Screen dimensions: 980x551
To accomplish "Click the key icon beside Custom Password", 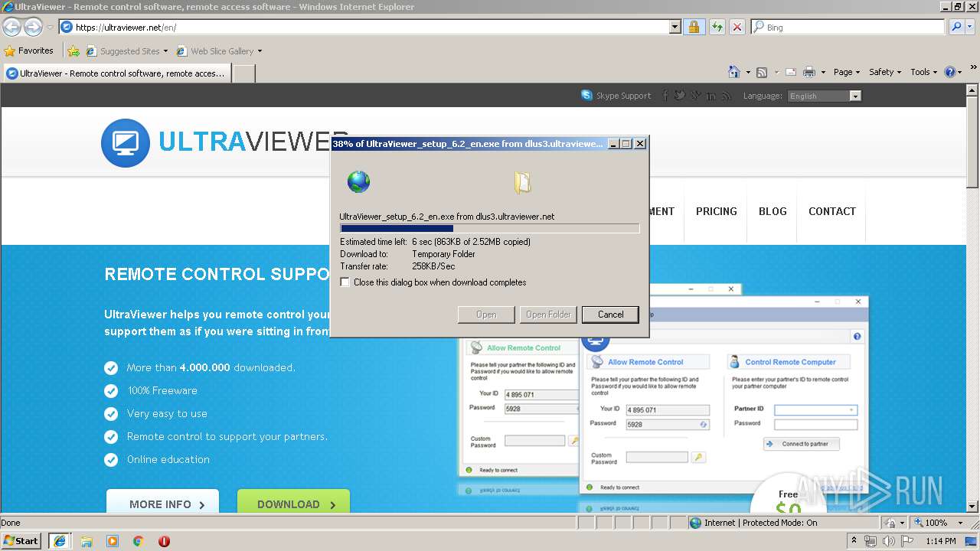I will pyautogui.click(x=697, y=457).
